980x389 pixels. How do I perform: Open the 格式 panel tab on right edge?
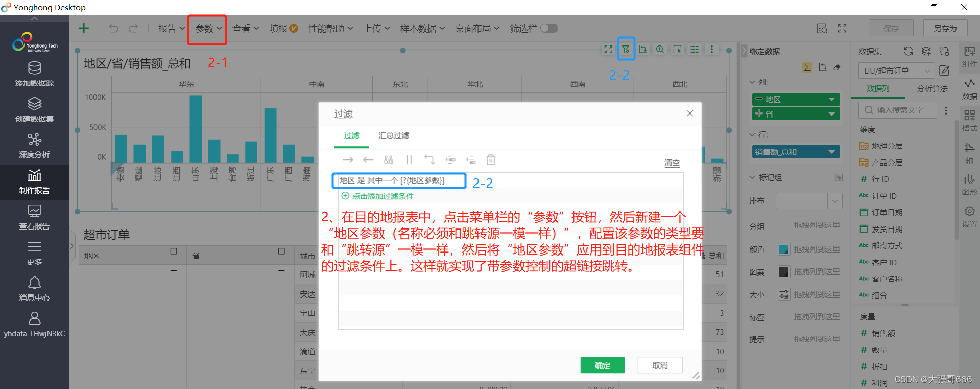[x=969, y=121]
